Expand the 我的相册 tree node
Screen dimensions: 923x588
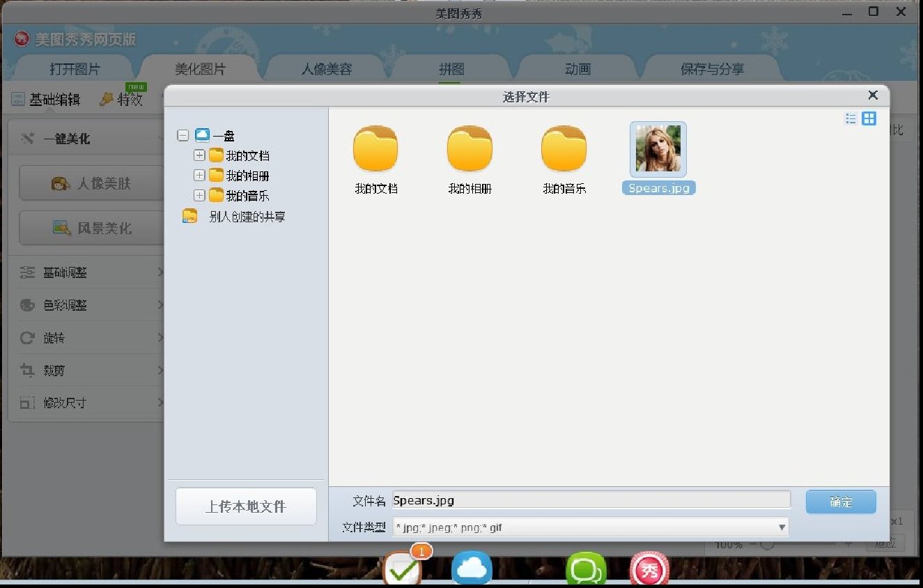[199, 175]
